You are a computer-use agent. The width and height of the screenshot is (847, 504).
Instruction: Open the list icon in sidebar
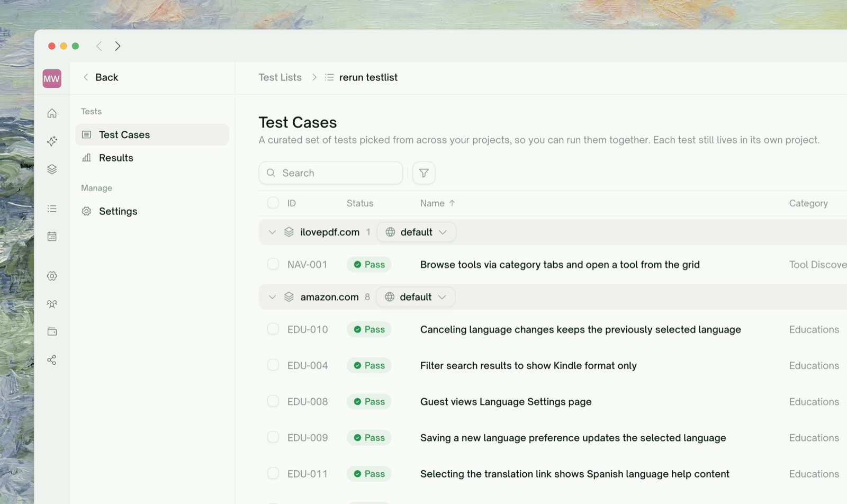pyautogui.click(x=52, y=209)
